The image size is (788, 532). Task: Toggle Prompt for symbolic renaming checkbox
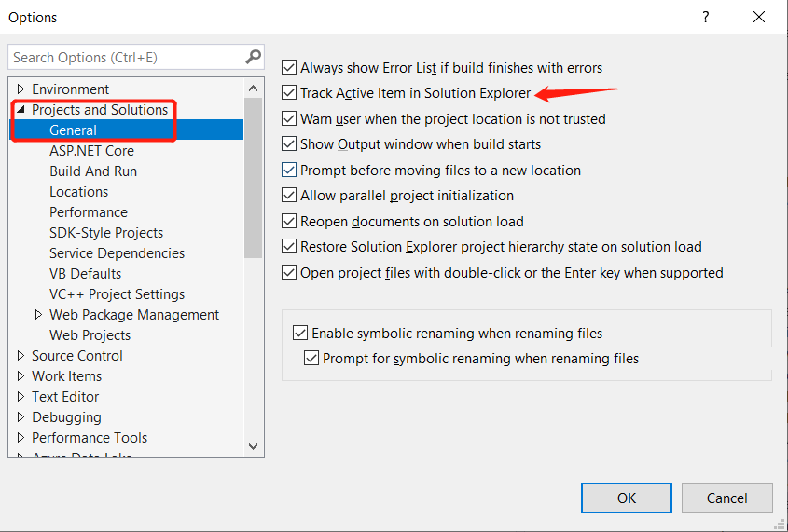311,359
